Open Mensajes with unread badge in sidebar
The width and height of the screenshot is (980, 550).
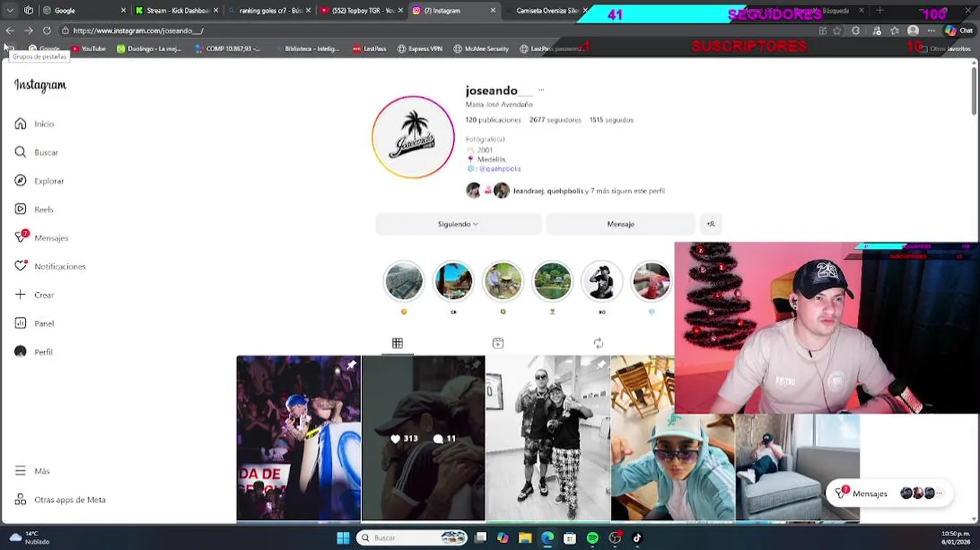(x=41, y=238)
